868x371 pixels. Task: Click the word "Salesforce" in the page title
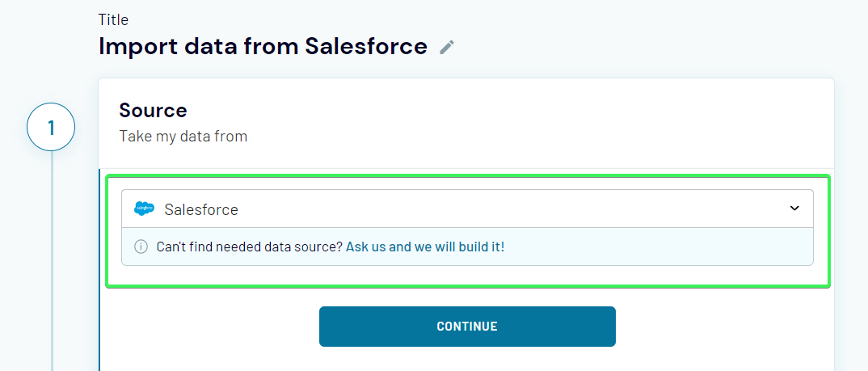366,46
